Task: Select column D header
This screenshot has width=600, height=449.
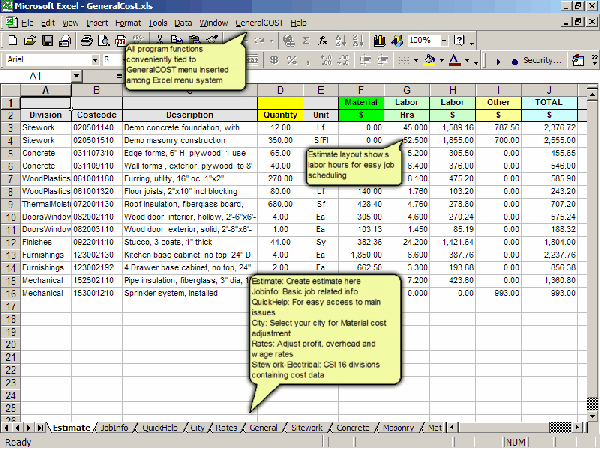Action: click(279, 91)
